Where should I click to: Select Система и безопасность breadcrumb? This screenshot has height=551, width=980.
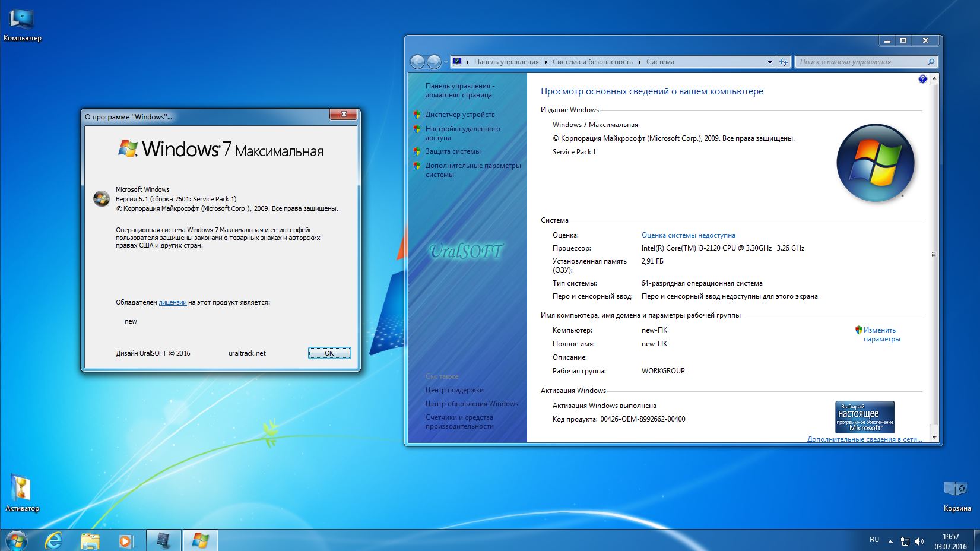592,62
